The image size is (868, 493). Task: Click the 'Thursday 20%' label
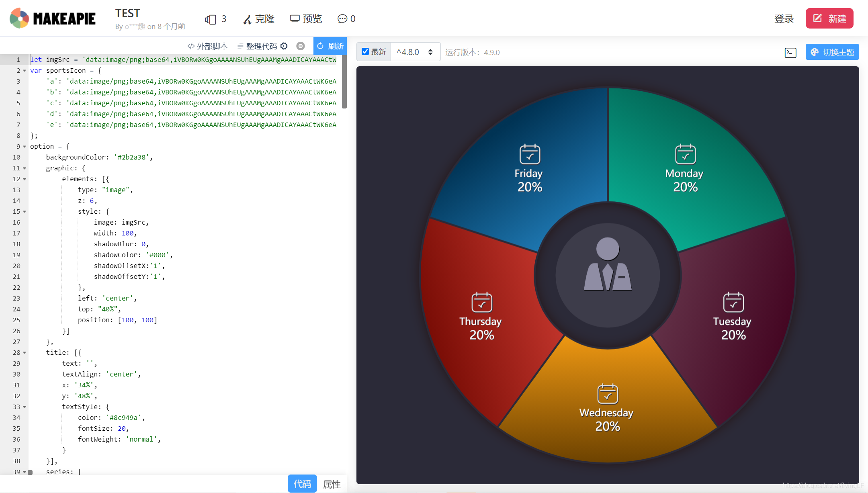pyautogui.click(x=481, y=328)
